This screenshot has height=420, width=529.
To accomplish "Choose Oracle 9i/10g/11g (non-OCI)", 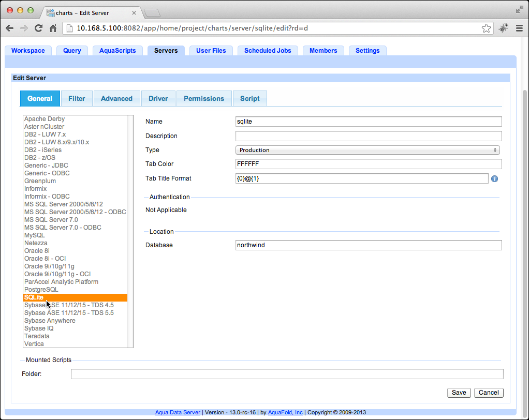I will click(75, 266).
